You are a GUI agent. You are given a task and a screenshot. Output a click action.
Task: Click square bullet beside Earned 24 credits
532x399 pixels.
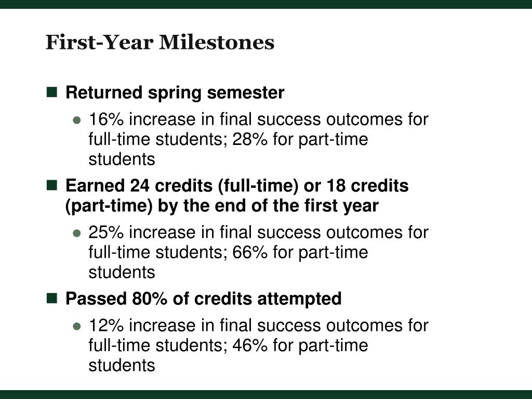pyautogui.click(x=51, y=185)
